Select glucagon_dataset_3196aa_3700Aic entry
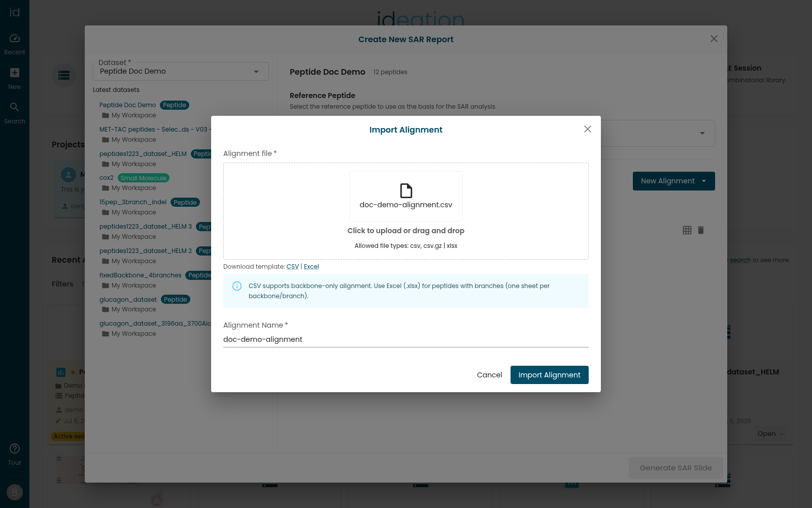812x508 pixels. click(x=155, y=324)
